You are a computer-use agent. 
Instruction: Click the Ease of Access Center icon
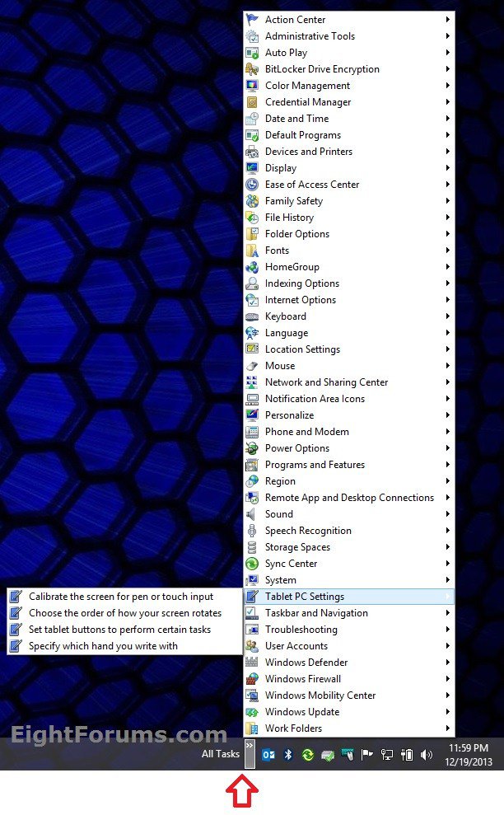coord(252,185)
